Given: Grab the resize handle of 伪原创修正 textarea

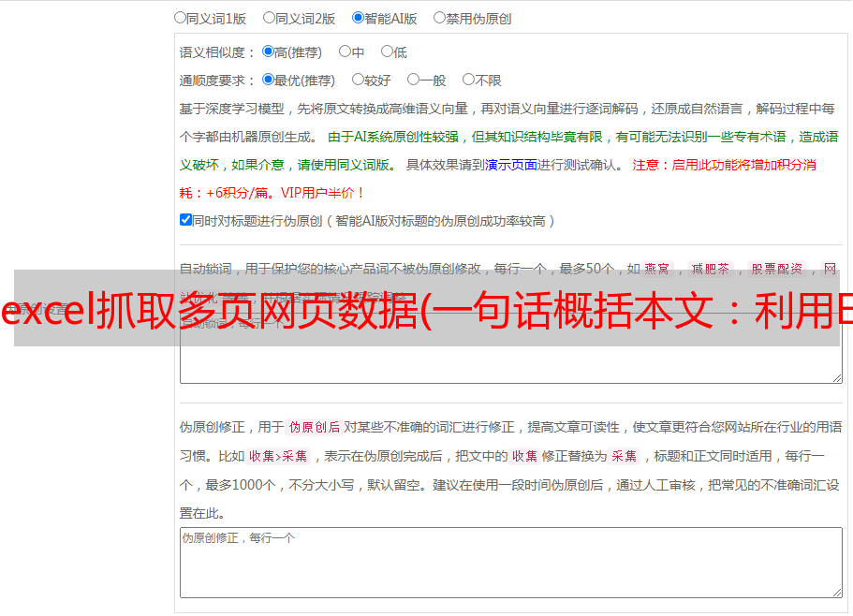Looking at the screenshot, I should 837,593.
